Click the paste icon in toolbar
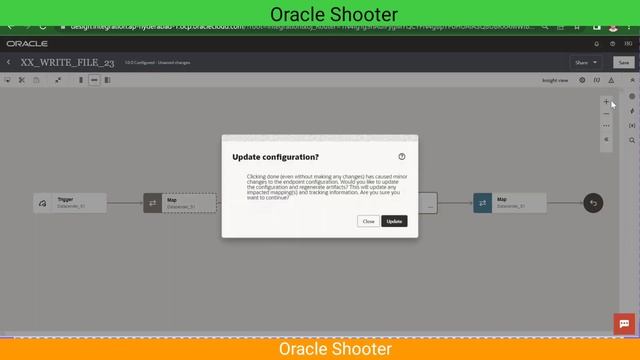This screenshot has height=360, width=640. [36, 80]
